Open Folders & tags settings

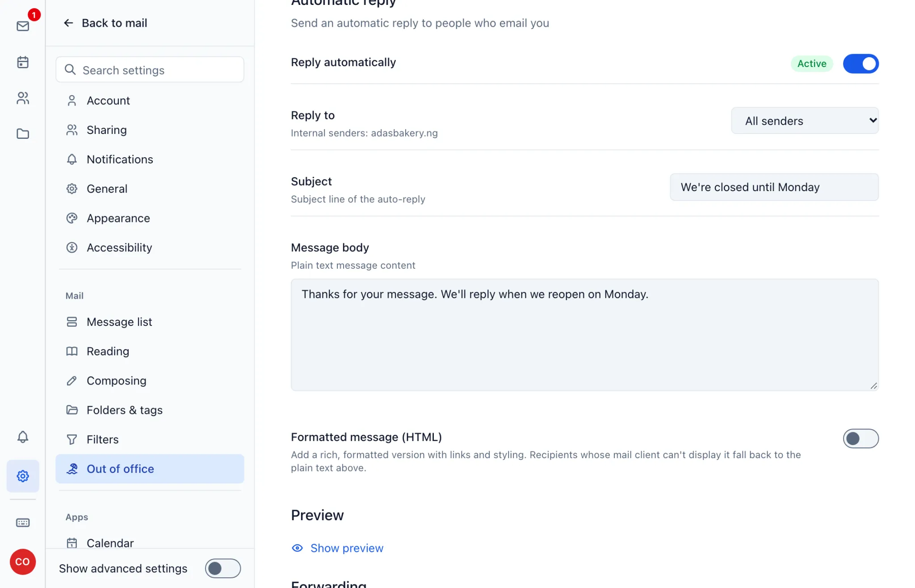[150, 410]
